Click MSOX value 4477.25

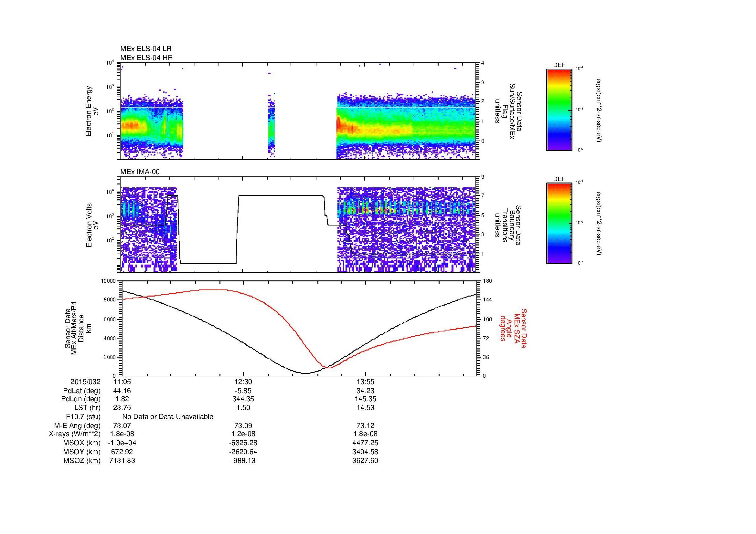(x=365, y=443)
